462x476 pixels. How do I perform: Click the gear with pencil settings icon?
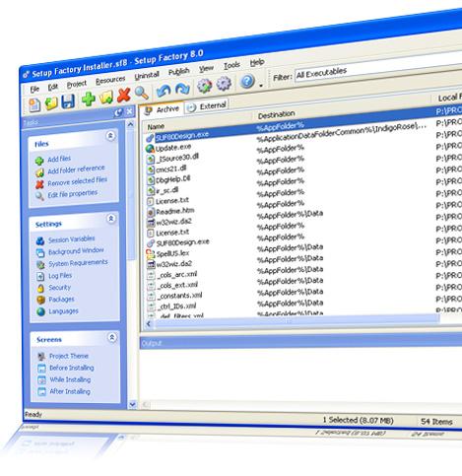pyautogui.click(x=205, y=86)
